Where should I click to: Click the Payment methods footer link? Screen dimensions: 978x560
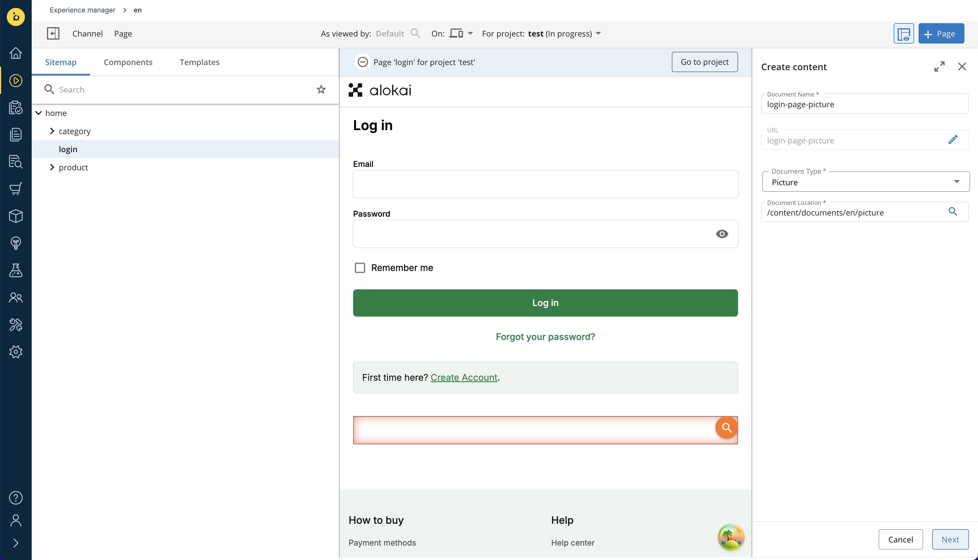pyautogui.click(x=382, y=543)
